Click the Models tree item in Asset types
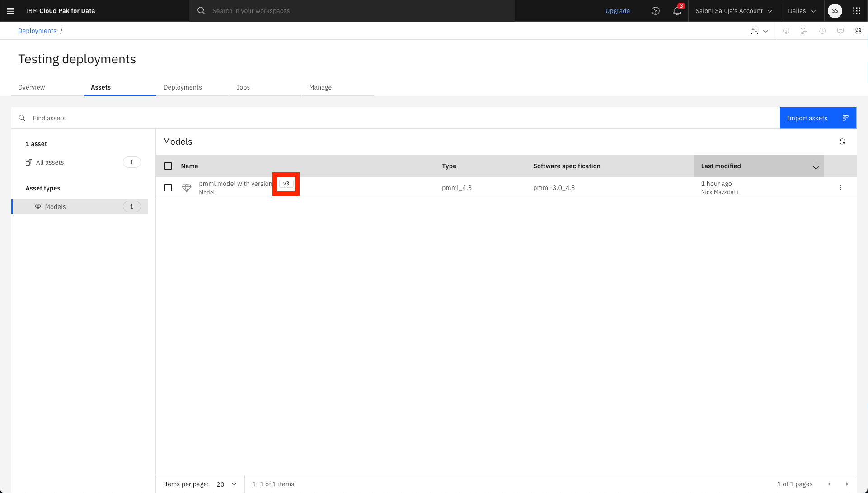 click(x=56, y=207)
